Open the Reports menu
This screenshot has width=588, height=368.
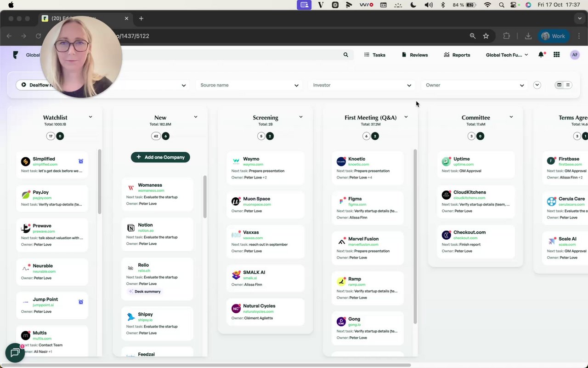pos(457,55)
